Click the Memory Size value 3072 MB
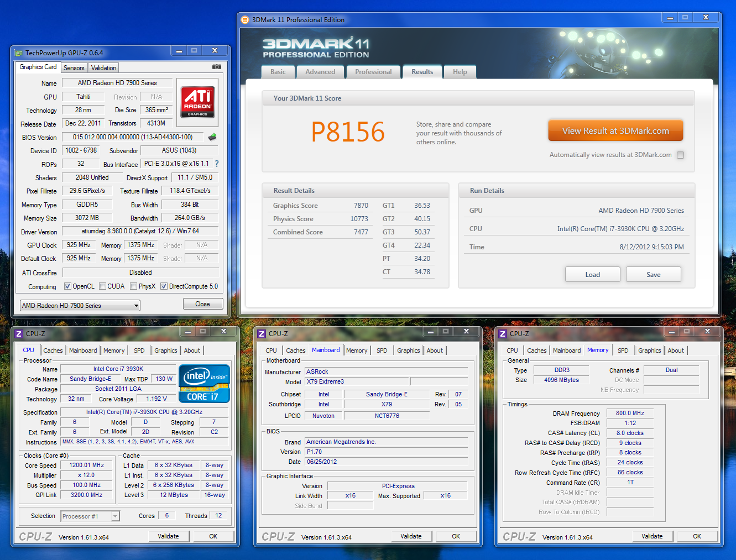The width and height of the screenshot is (736, 560). point(87,218)
